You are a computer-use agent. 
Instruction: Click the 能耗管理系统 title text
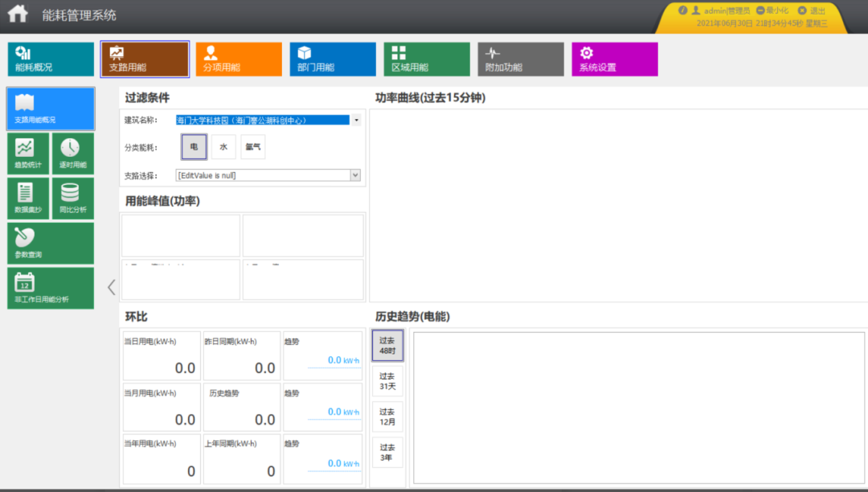[x=79, y=15]
